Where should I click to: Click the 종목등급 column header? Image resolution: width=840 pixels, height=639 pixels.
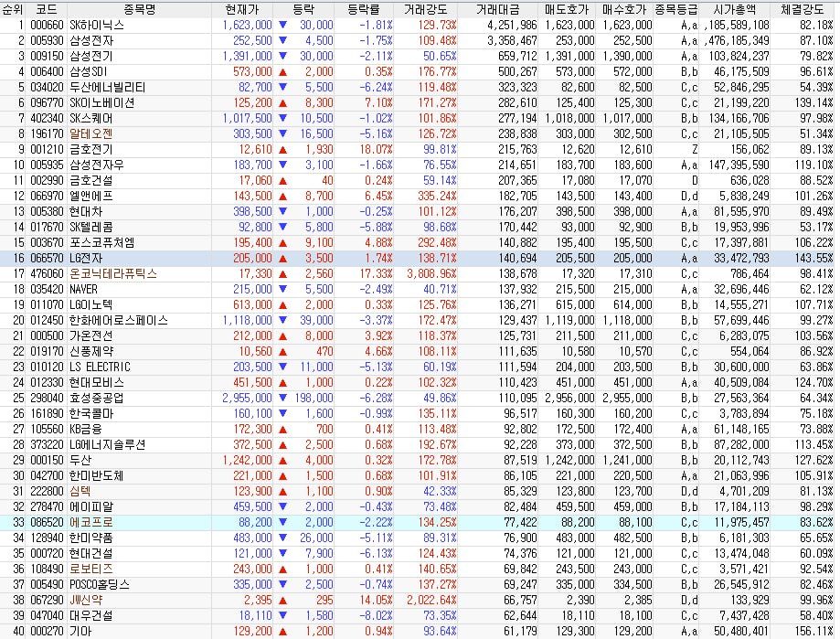point(676,9)
